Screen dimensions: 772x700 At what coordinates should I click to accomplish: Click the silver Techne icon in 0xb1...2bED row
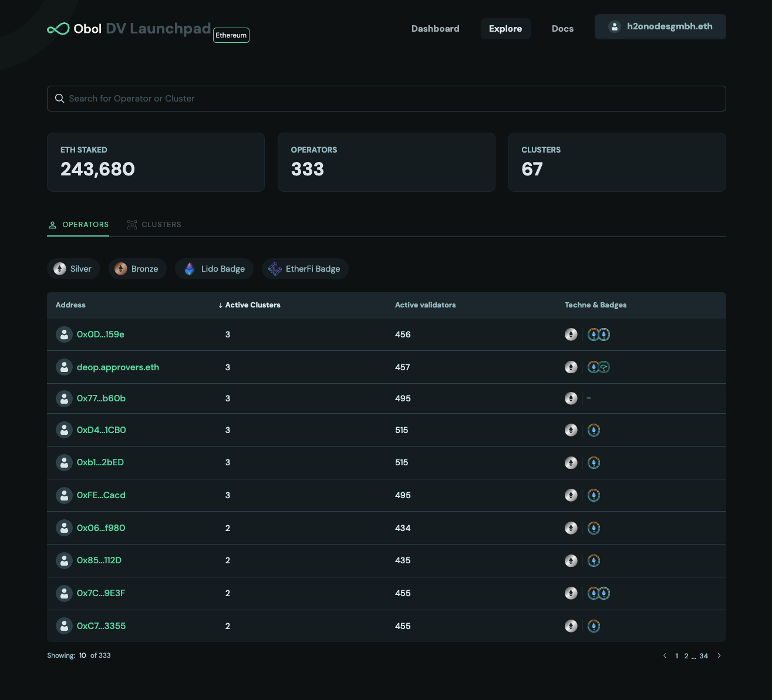point(571,462)
